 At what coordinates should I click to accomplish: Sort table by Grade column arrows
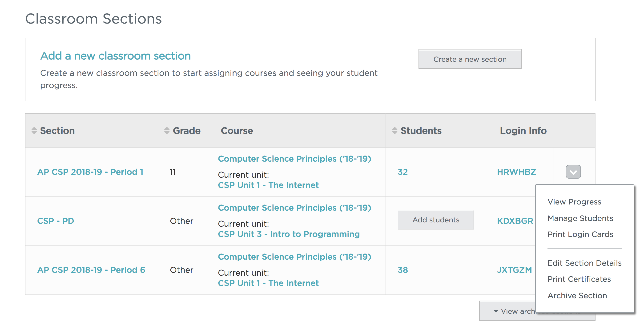point(167,131)
